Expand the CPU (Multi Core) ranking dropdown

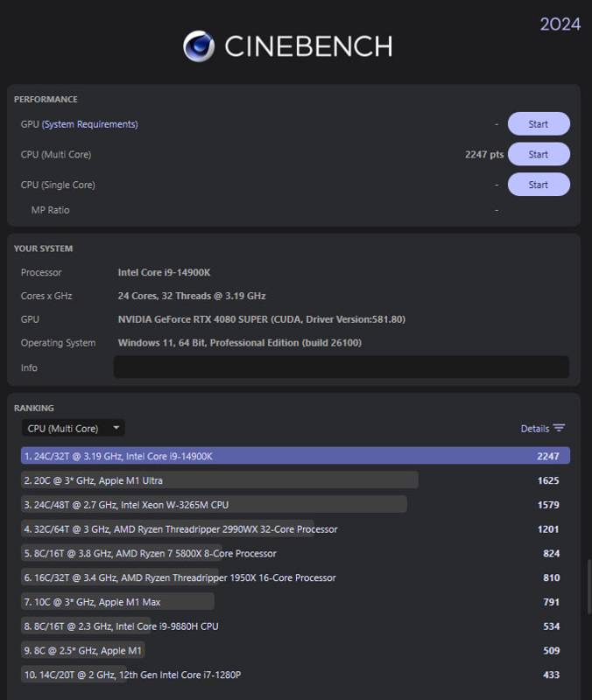[x=73, y=429]
